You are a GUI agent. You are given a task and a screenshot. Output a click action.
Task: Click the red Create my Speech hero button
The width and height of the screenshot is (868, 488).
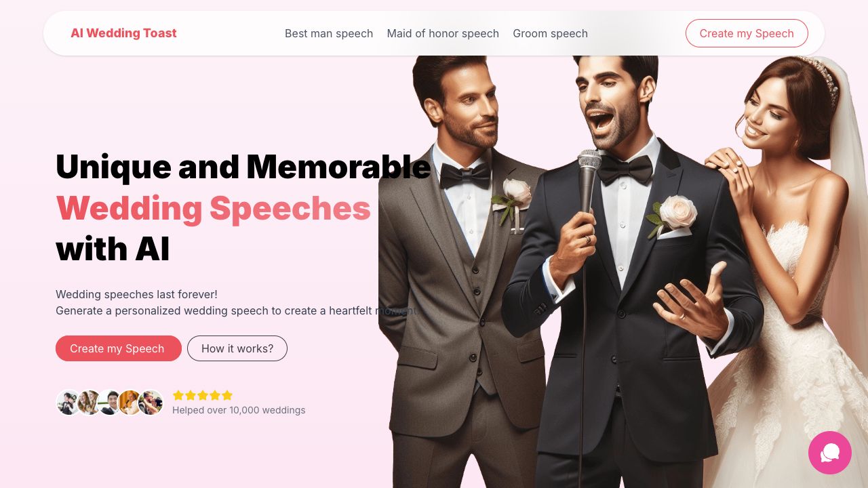pos(118,348)
